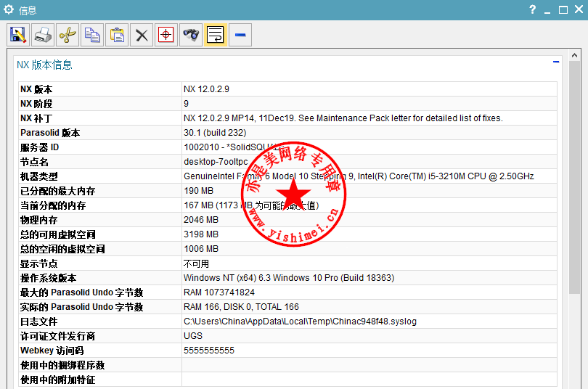The image size is (588, 389).
Task: Click the 使用中的捆绑程序数 label
Action: coord(62,365)
